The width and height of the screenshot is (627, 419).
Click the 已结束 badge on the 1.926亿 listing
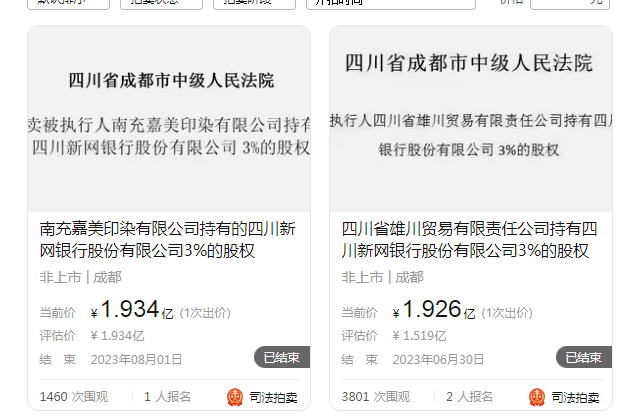[x=584, y=357]
